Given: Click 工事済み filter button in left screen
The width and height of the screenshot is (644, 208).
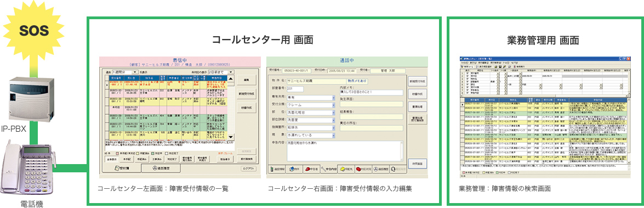Looking at the screenshot, I should tap(157, 159).
